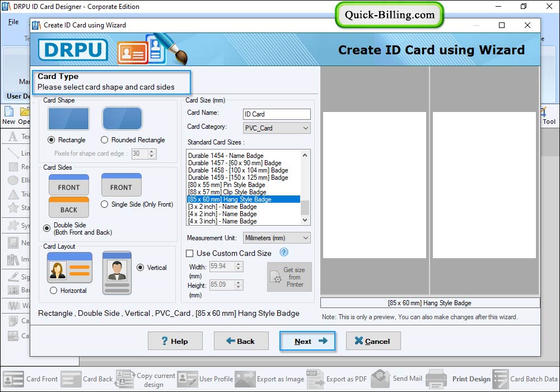560x392 pixels.
Task: Select the Rectangle card shape radio button
Action: pos(51,140)
